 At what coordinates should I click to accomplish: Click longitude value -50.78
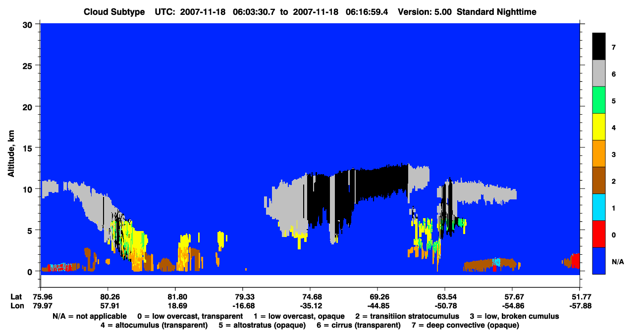tap(445, 306)
